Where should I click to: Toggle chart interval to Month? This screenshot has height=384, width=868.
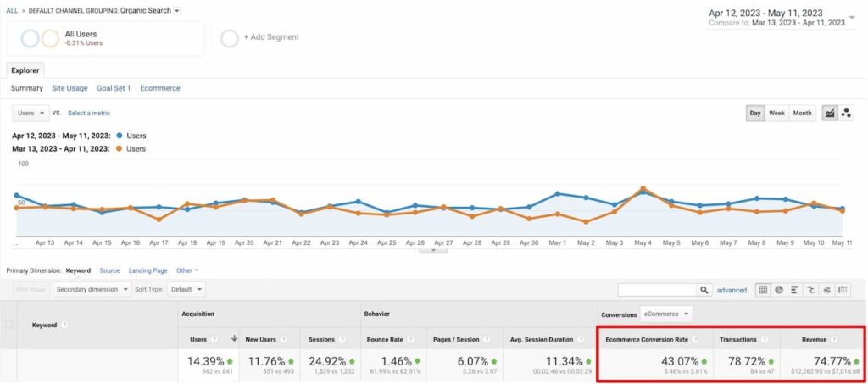[x=802, y=113]
